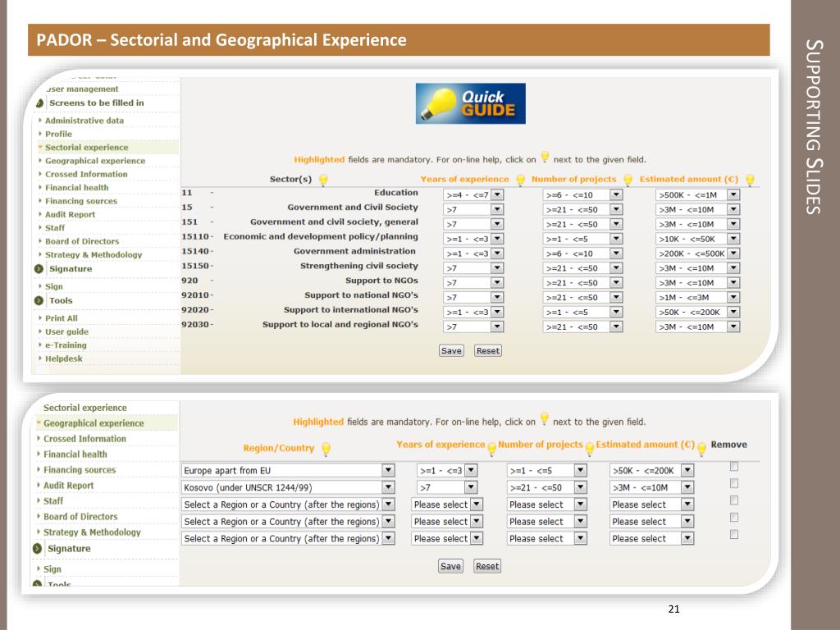Open the User guide link
This screenshot has height=630, width=840.
click(x=66, y=331)
